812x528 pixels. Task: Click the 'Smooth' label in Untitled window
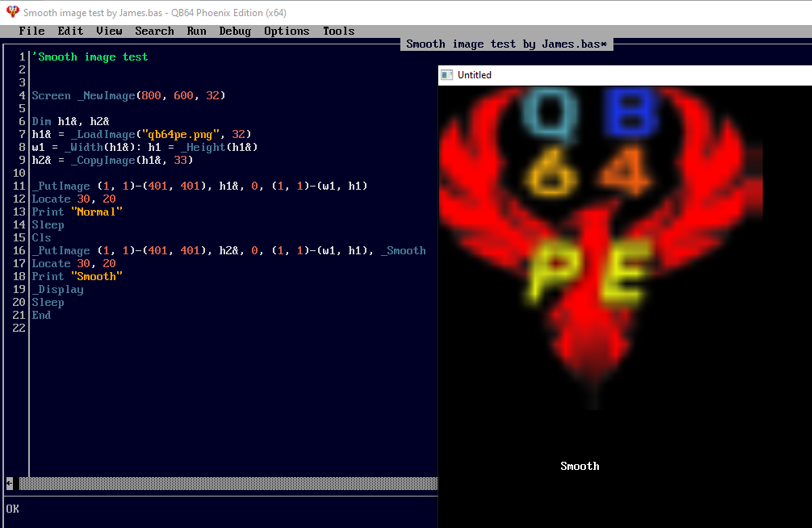[580, 467]
